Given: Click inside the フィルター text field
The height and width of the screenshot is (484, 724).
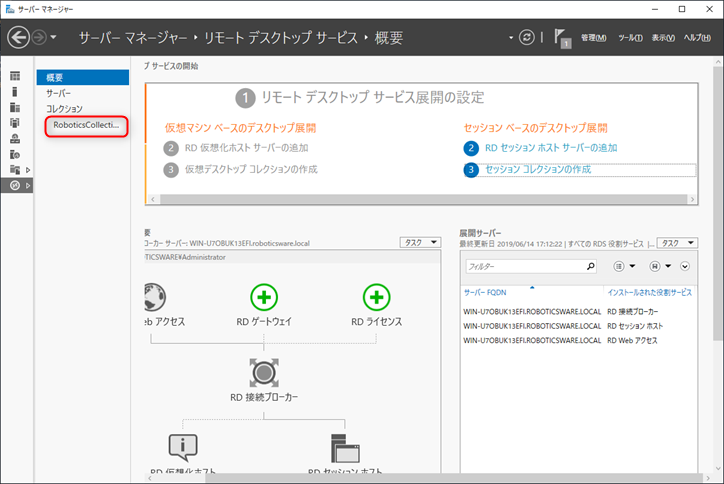Looking at the screenshot, I should pos(525,267).
